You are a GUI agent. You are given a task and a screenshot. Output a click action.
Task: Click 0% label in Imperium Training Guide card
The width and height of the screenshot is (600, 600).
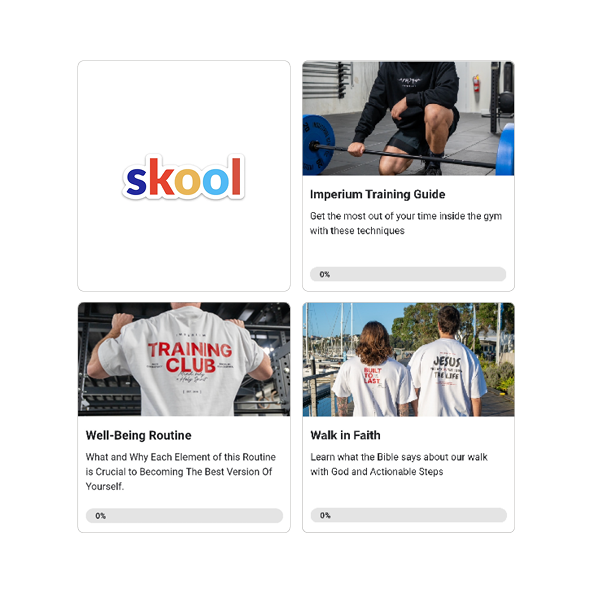(324, 274)
